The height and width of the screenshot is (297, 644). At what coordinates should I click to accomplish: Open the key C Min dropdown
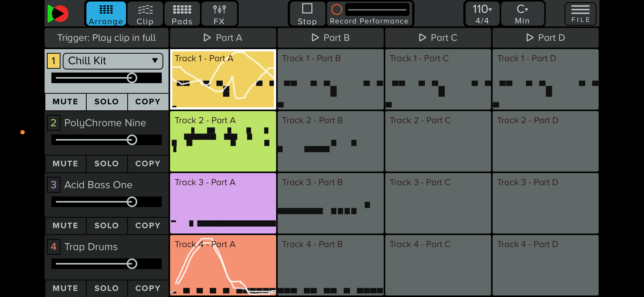(x=522, y=14)
